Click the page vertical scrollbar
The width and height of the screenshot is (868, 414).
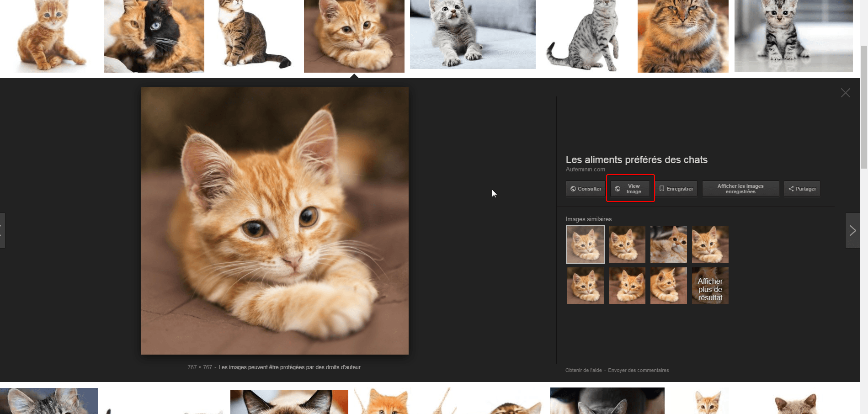(863, 105)
